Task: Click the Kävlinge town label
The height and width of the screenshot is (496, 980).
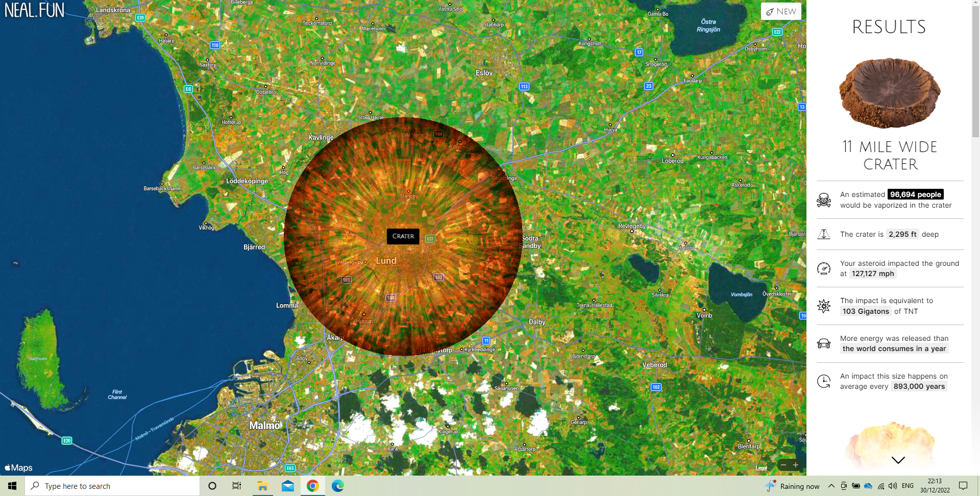Action: pyautogui.click(x=321, y=138)
